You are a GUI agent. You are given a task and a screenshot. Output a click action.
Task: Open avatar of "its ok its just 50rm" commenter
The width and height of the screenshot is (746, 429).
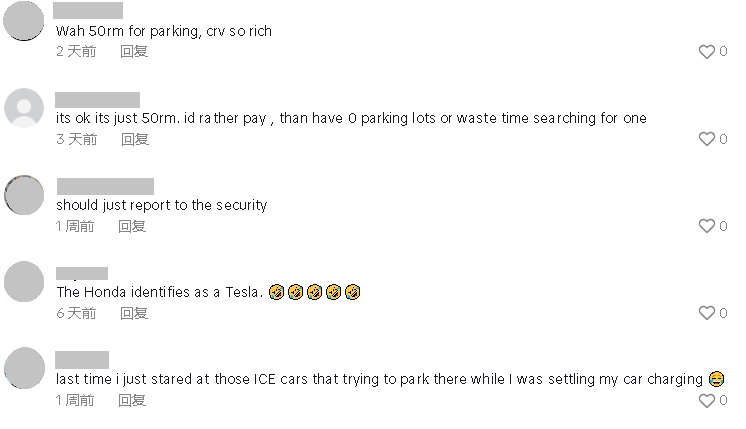(x=24, y=108)
